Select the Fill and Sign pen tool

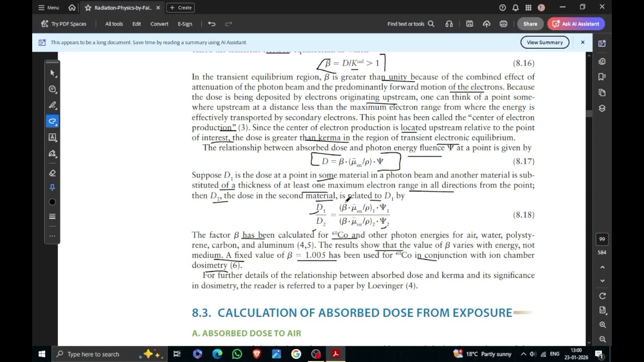pos(52,153)
